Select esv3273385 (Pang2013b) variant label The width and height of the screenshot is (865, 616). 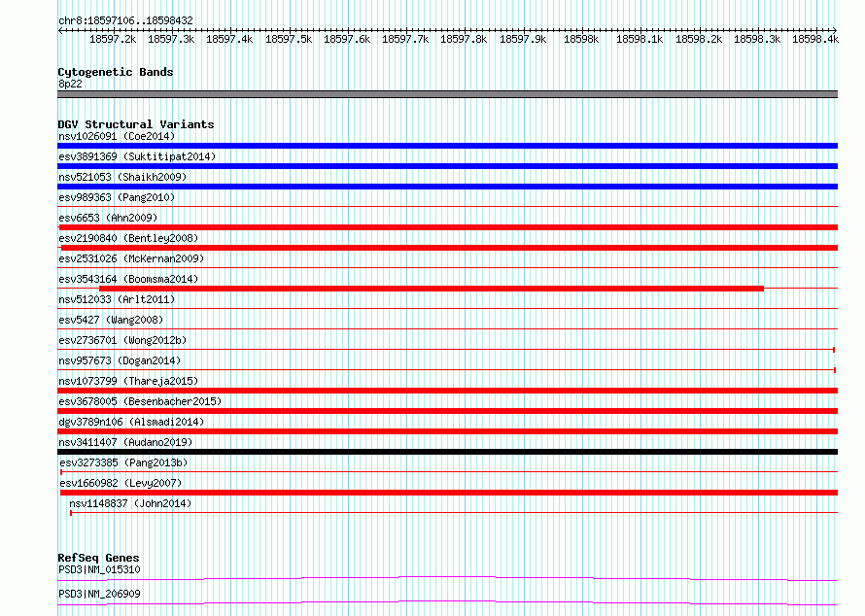tap(123, 462)
